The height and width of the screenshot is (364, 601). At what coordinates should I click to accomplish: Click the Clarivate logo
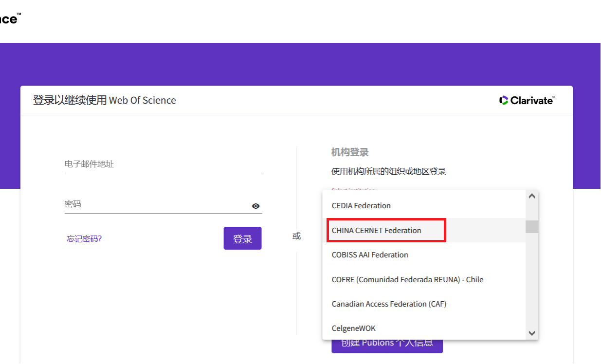527,100
